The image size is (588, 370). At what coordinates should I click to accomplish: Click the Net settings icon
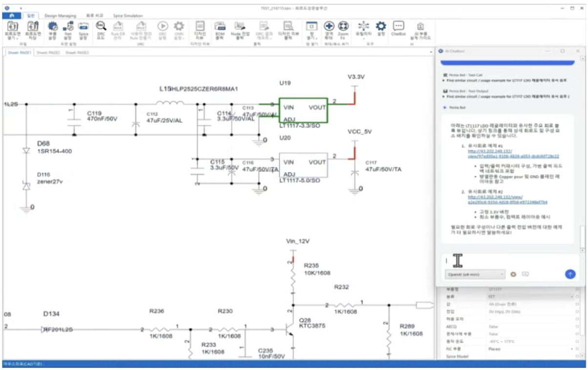tap(68, 28)
